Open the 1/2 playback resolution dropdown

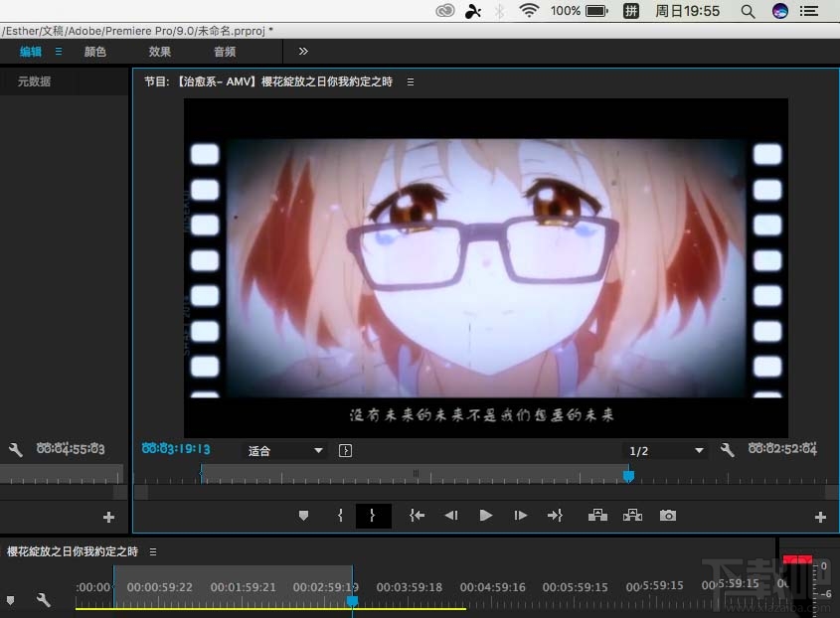click(665, 450)
